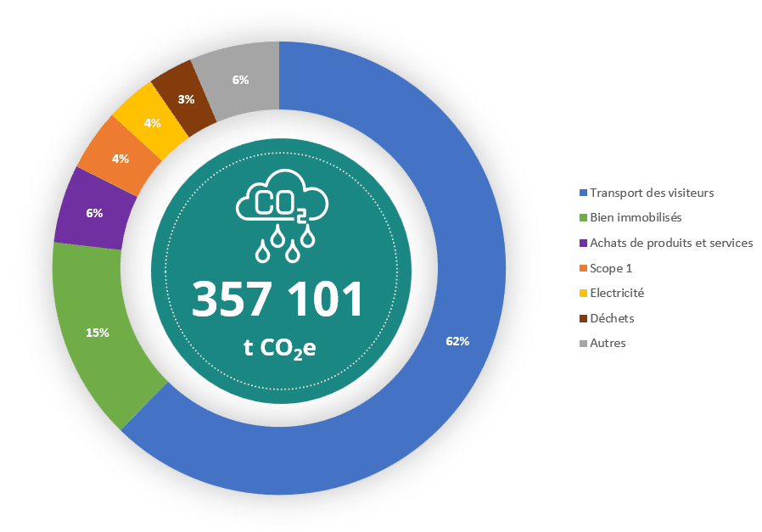Click the 357 101 total value text

coord(279,299)
